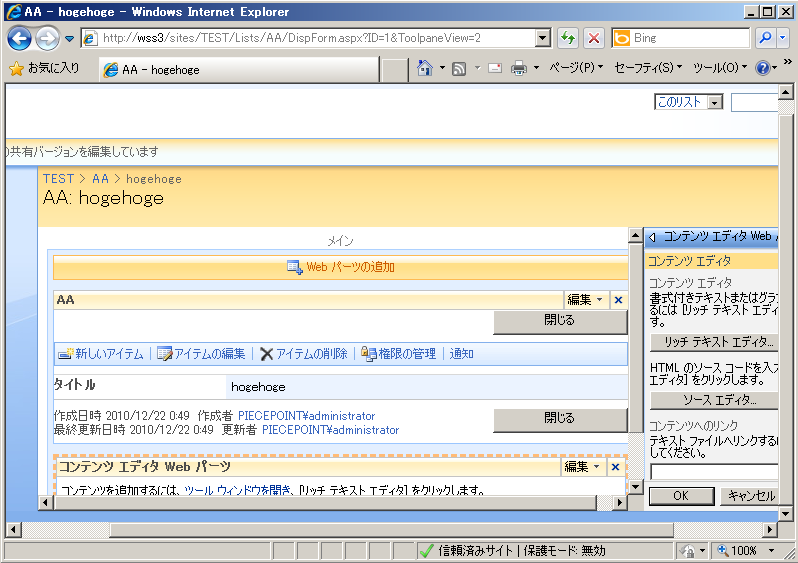798x563 pixels.
Task: Open the ツール(O) menu
Action: point(720,68)
